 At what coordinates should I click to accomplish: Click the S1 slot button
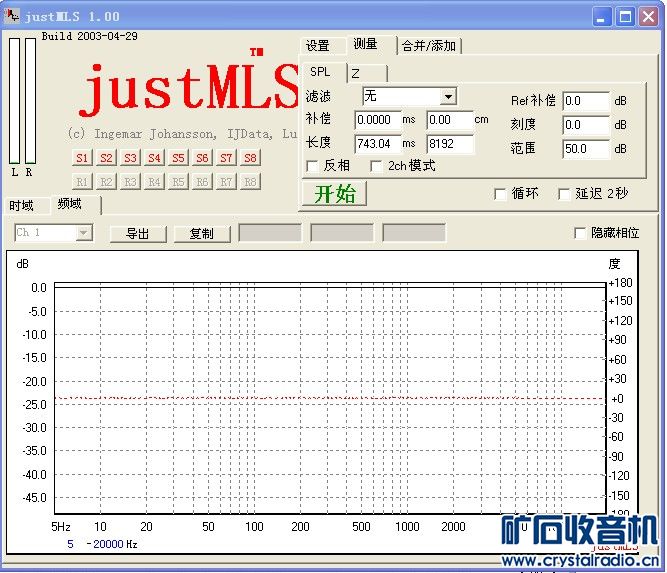coord(82,158)
